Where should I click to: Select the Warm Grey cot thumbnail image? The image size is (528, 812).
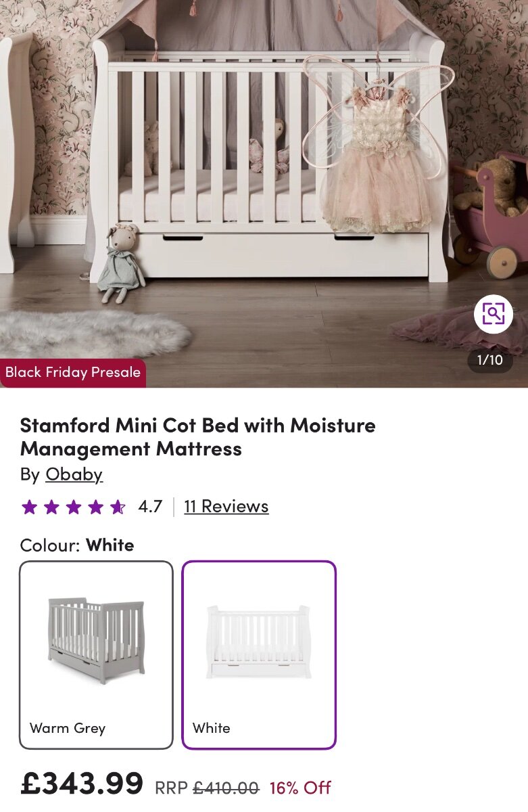[x=96, y=639]
